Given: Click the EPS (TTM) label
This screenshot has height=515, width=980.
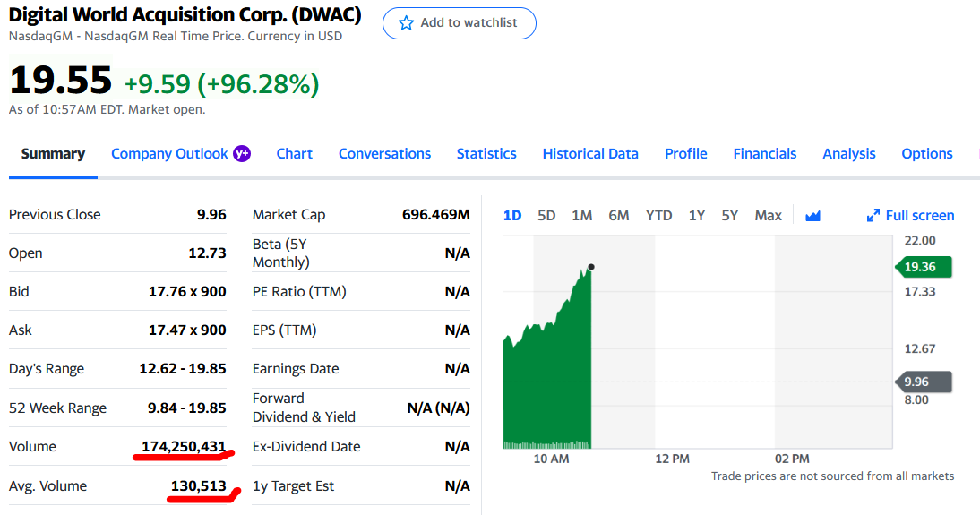Looking at the screenshot, I should 284,330.
